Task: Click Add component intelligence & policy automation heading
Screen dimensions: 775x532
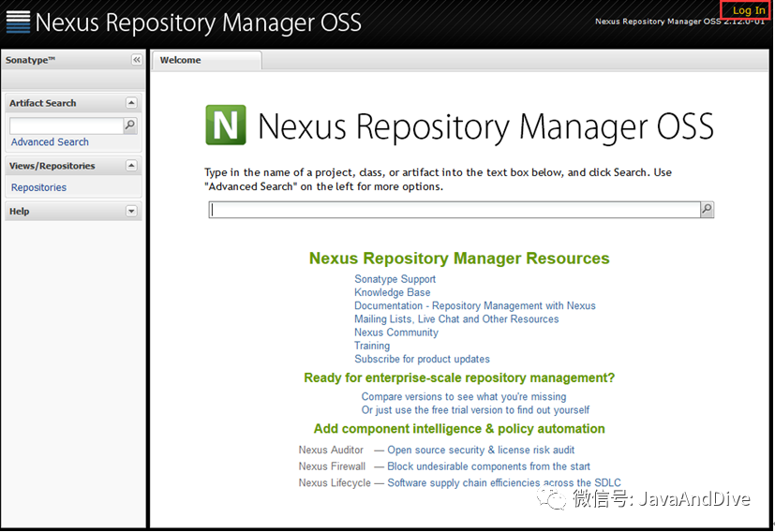Action: pyautogui.click(x=459, y=429)
